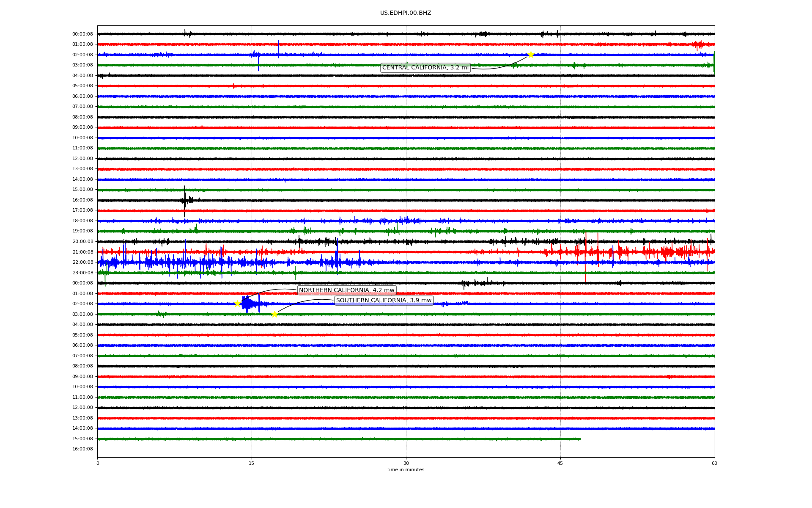812x508 pixels.
Task: Click the Central California earthquake star marker
Action: coord(531,55)
